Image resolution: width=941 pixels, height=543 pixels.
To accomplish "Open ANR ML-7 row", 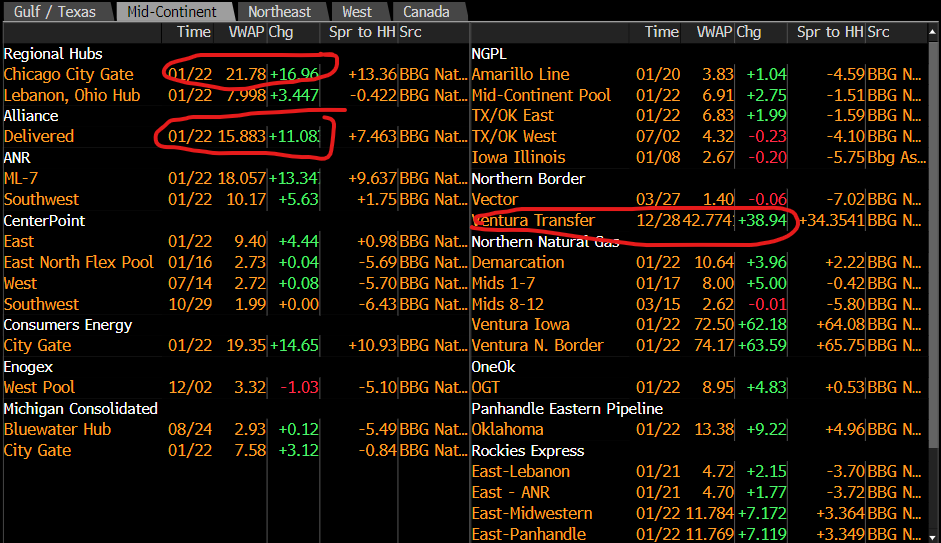I will pyautogui.click(x=235, y=178).
